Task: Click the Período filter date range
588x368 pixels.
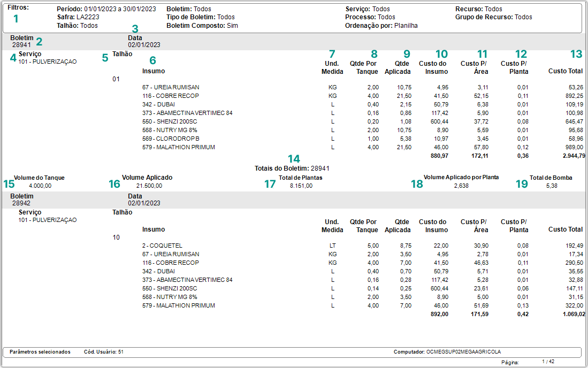Action: pyautogui.click(x=120, y=9)
